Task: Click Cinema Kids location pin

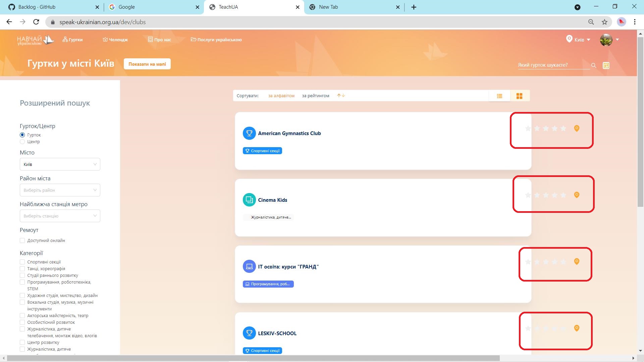Action: click(577, 195)
